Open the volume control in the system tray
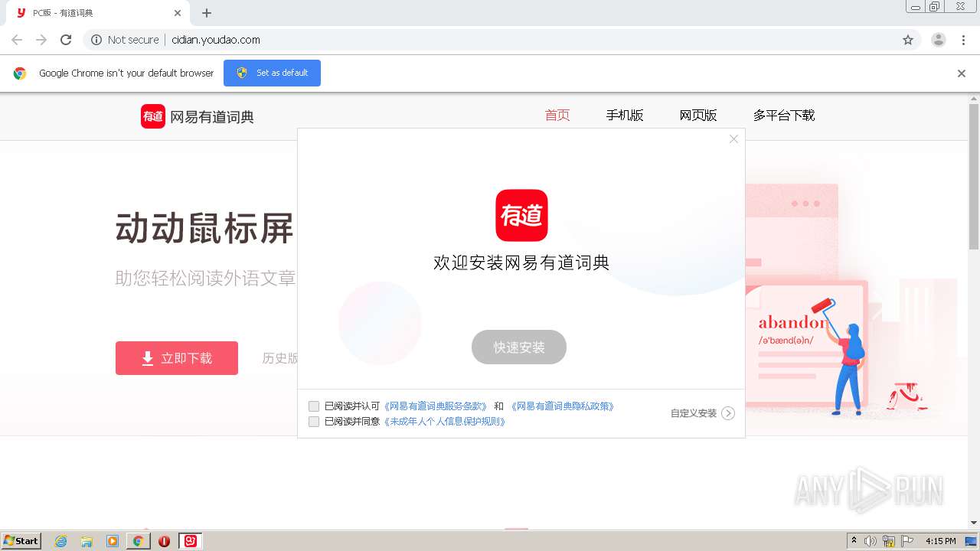 [871, 541]
